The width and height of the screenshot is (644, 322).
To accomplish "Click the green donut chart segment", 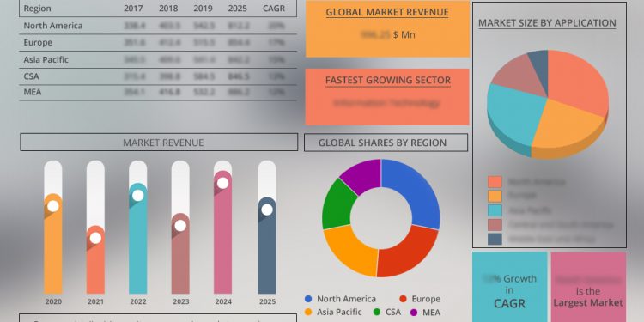I will point(337,205).
